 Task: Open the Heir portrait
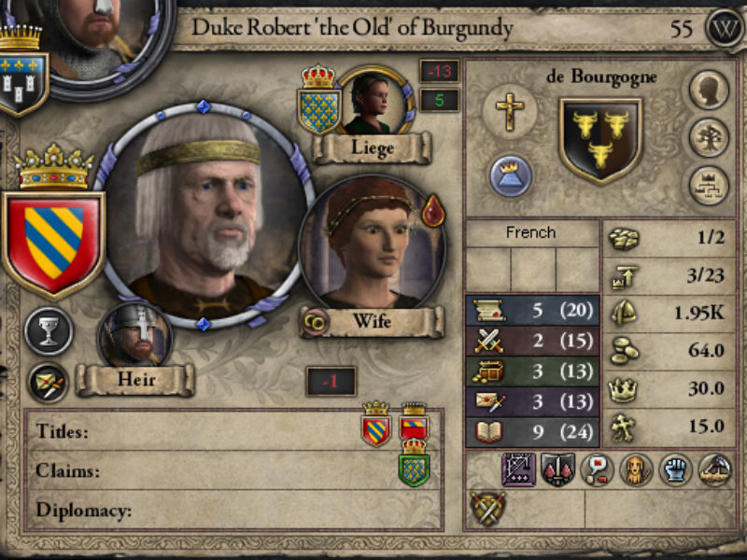click(x=134, y=335)
